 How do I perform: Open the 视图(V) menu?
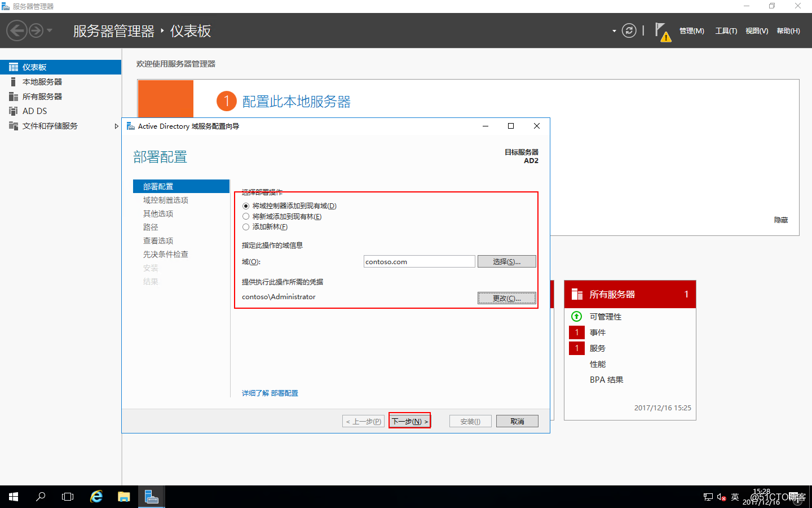pyautogui.click(x=757, y=31)
